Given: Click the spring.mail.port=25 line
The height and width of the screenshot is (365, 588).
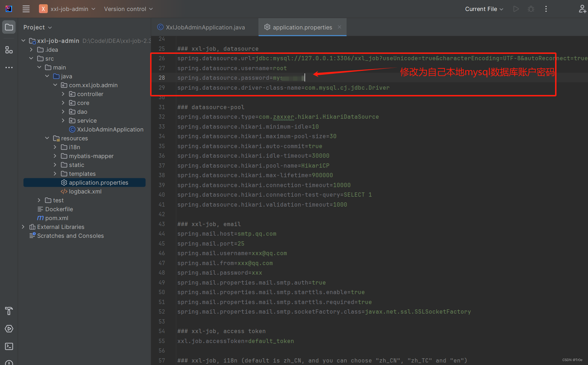Looking at the screenshot, I should click(211, 243).
